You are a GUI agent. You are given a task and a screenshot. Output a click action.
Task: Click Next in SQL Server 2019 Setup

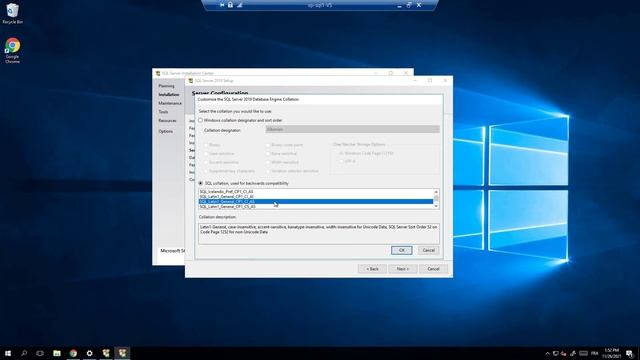point(402,269)
